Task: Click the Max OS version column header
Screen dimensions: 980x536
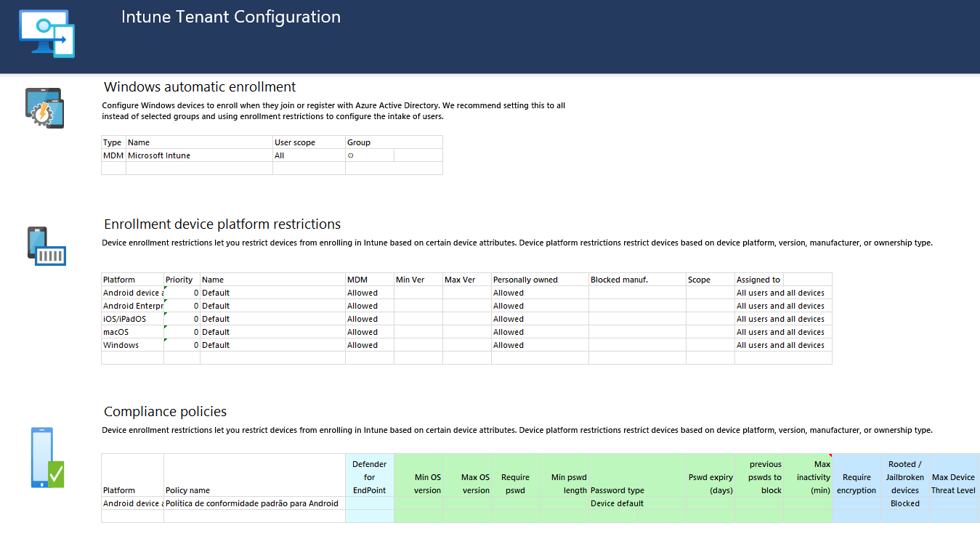Action: pos(467,476)
